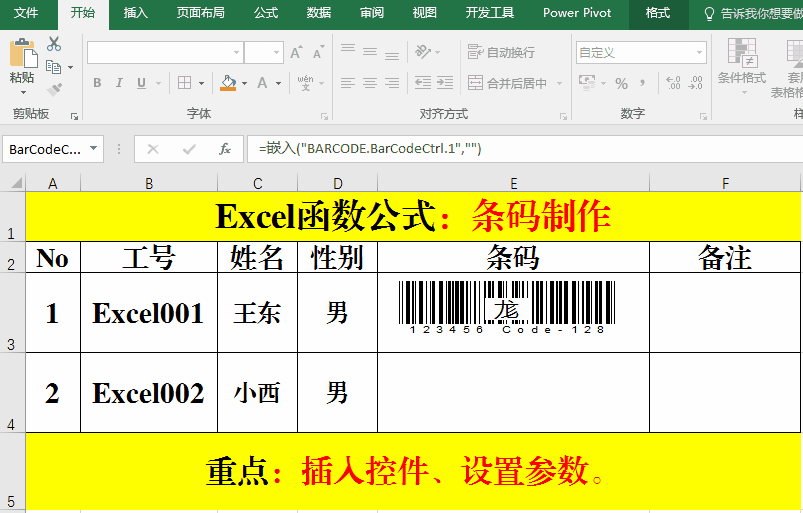Select top align icon

tap(348, 51)
